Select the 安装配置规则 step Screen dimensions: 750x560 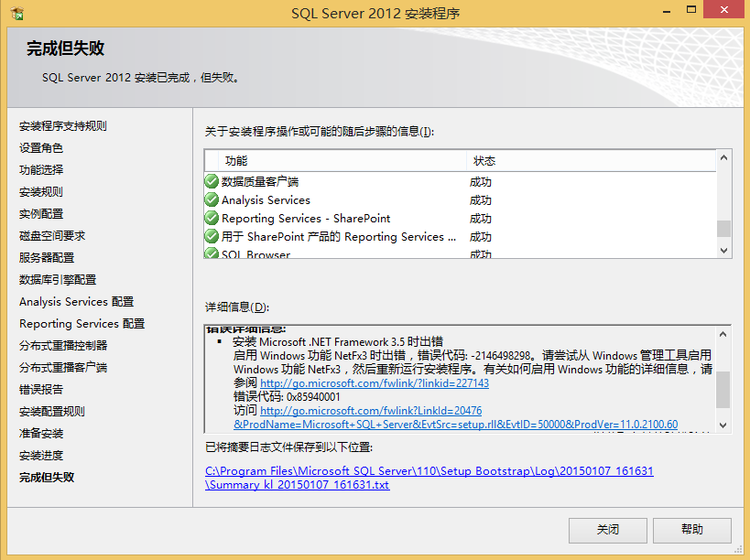coord(52,412)
